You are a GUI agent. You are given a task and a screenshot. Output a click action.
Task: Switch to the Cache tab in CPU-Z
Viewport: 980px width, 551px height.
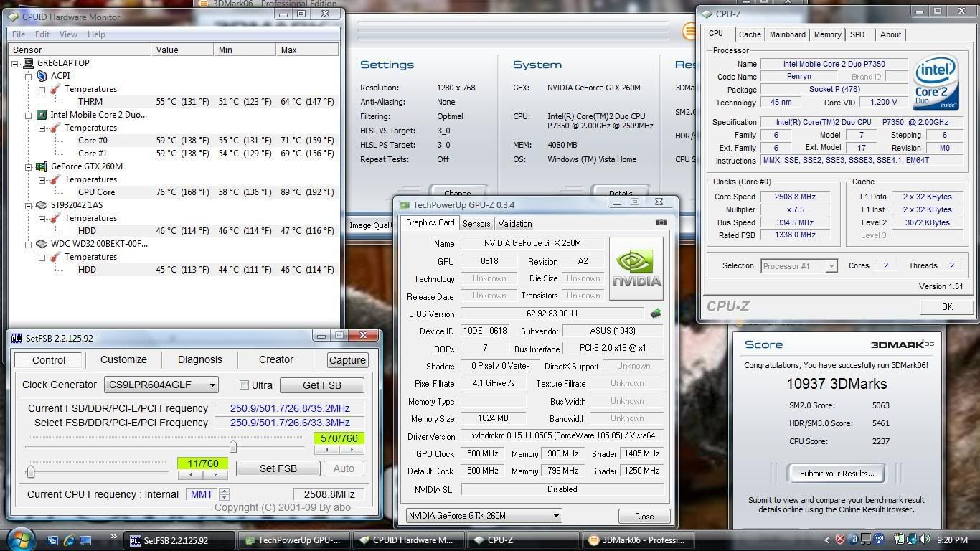point(750,34)
